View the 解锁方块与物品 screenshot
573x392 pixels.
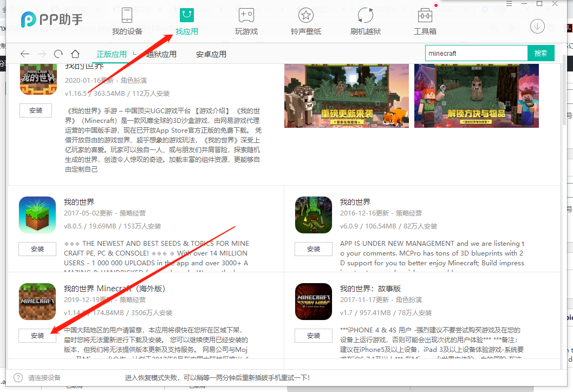(477, 96)
